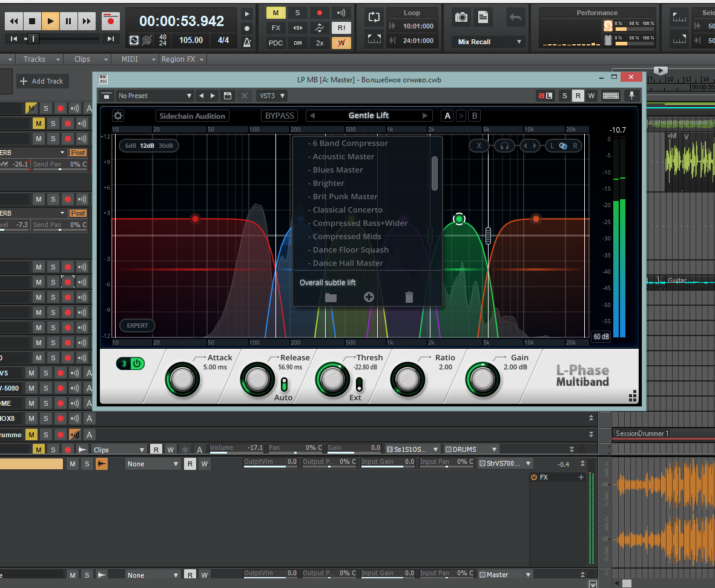Click the plus icon to add preset

point(369,297)
